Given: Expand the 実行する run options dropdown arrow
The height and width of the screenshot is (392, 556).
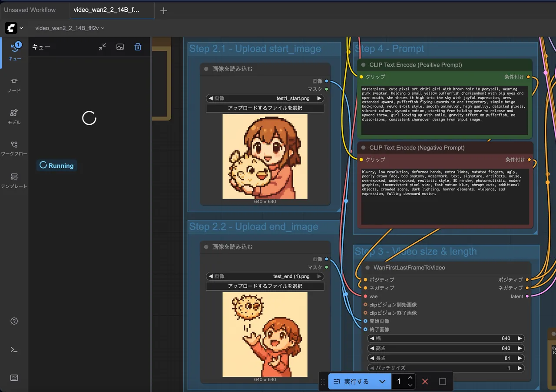Looking at the screenshot, I should coord(382,382).
